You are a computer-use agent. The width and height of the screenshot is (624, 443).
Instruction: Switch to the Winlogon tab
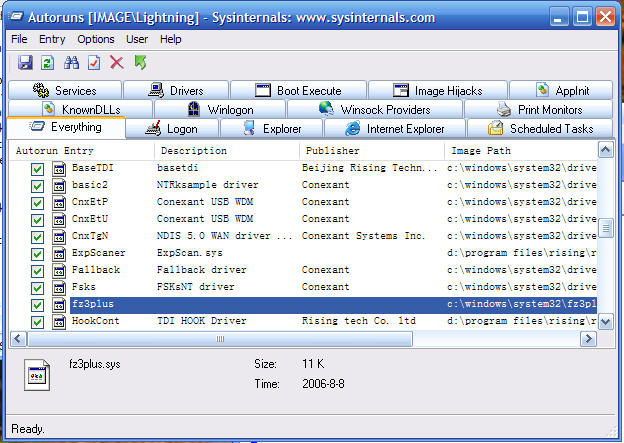coord(220,109)
